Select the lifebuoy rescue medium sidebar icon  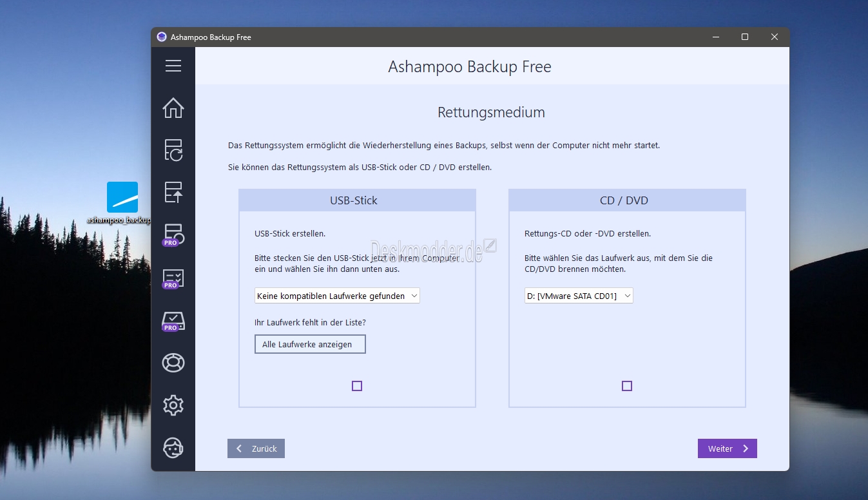pyautogui.click(x=173, y=363)
